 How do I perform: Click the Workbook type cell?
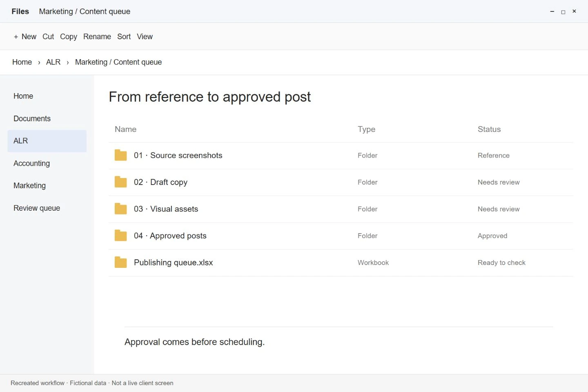pyautogui.click(x=373, y=263)
